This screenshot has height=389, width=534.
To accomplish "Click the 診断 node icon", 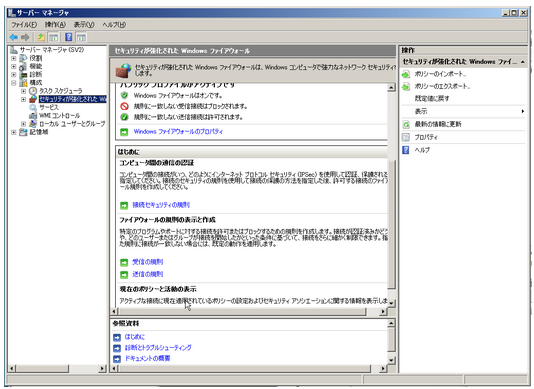I will [23, 74].
